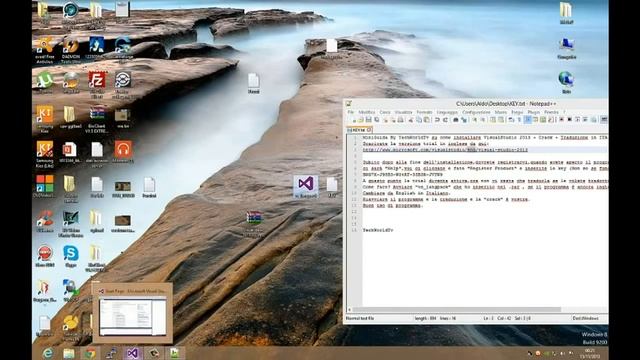Click the 'Cambiare da English in Italiano' line
The width and height of the screenshot is (640, 360).
pos(406,193)
